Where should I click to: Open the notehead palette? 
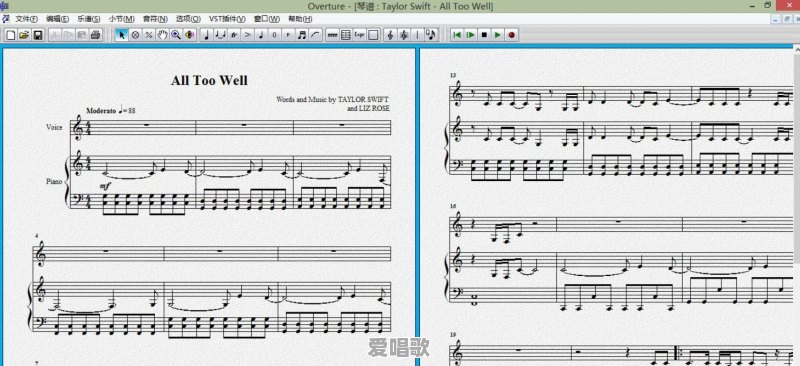click(x=261, y=35)
